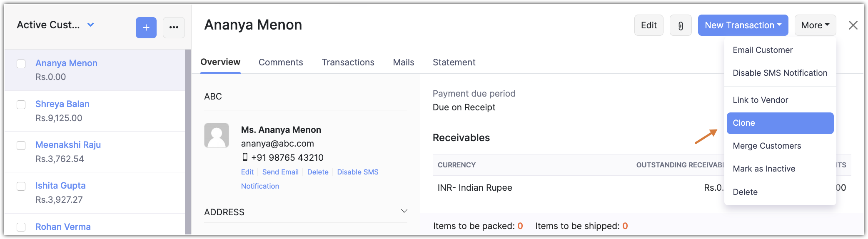Select Merge Customers menu option
868x239 pixels.
pos(767,146)
